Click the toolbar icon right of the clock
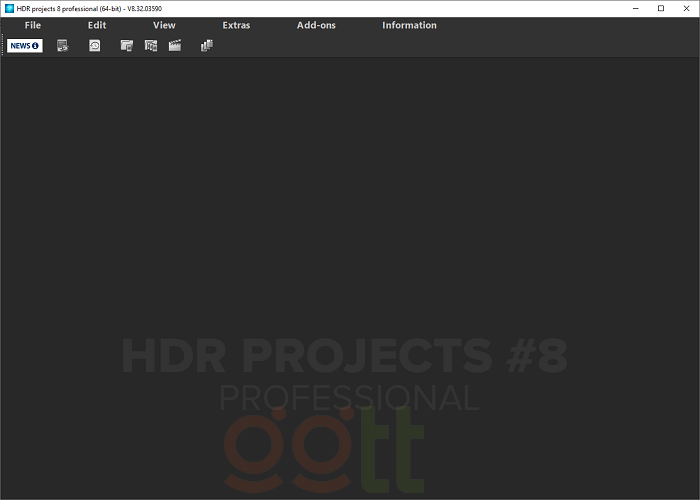Viewport: 700px width, 500px height. [127, 45]
